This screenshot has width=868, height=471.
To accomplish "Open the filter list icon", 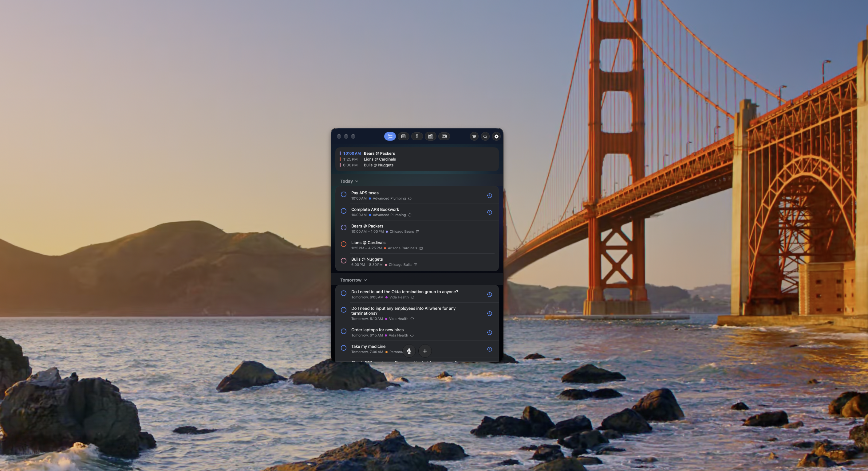I will [x=474, y=136].
